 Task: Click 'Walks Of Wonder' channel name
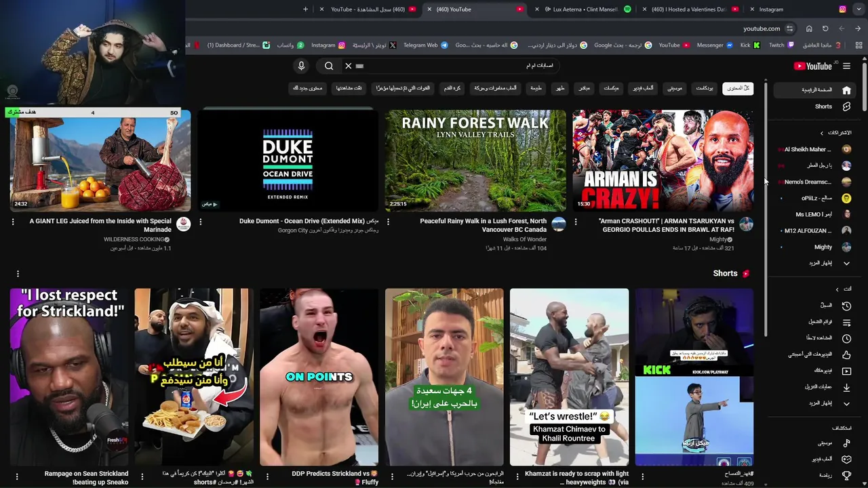[x=524, y=239]
